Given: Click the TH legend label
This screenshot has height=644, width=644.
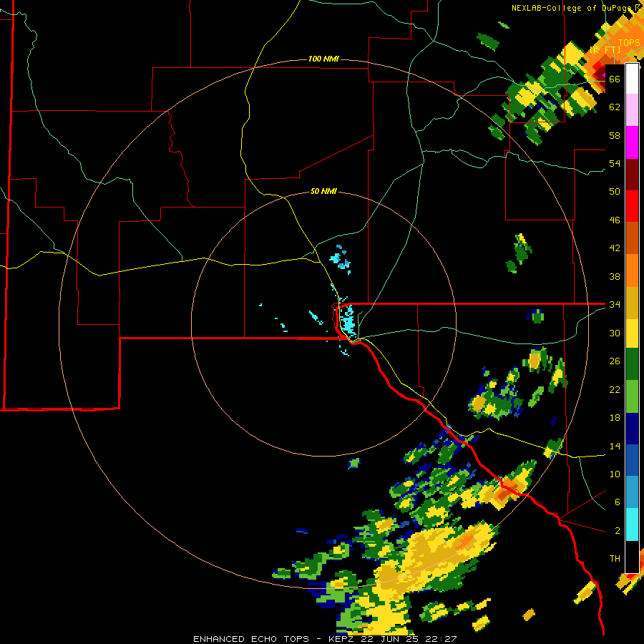Looking at the screenshot, I should tap(615, 559).
